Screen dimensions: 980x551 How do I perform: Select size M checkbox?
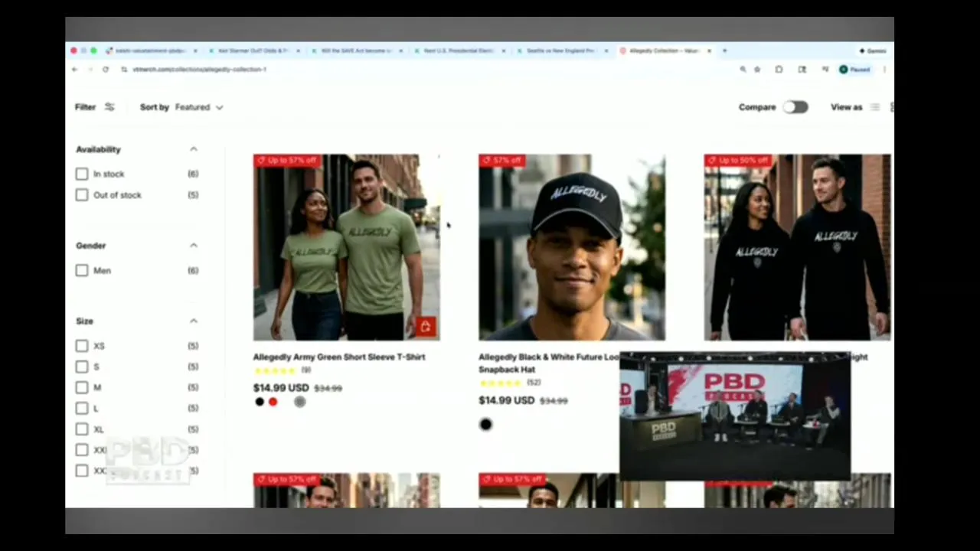coord(82,387)
